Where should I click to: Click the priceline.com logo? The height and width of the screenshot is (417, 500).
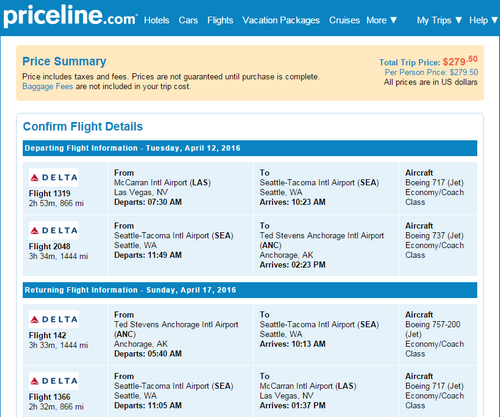pos(70,17)
